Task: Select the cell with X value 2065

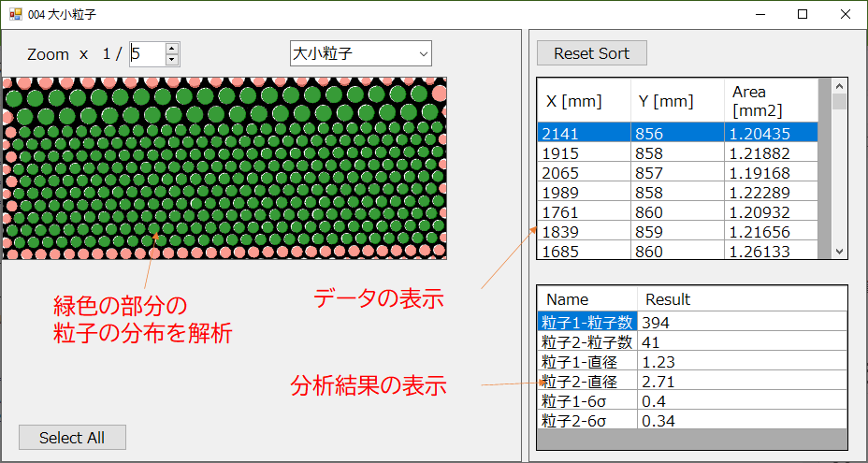Action: point(584,172)
